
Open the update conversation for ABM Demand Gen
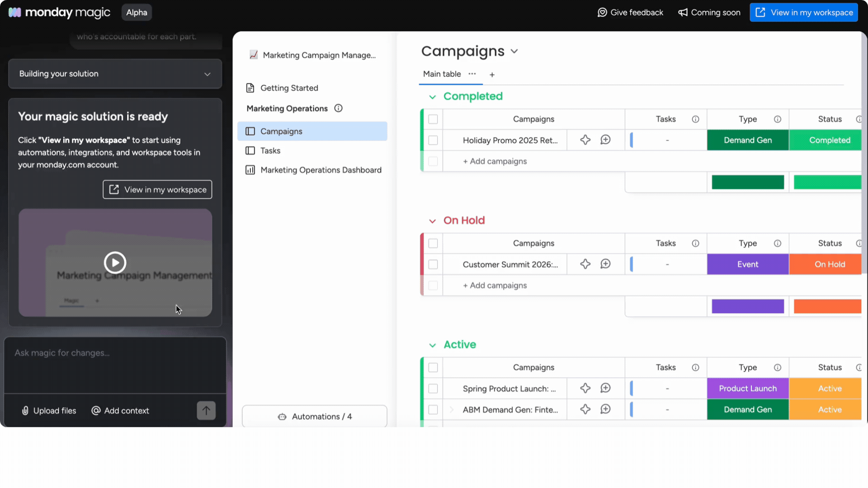(605, 409)
